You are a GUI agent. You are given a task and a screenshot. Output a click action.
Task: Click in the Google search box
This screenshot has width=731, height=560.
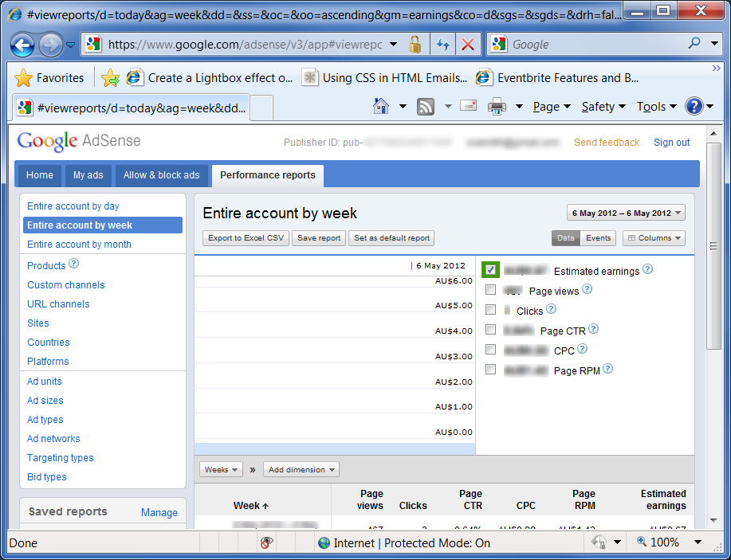597,45
